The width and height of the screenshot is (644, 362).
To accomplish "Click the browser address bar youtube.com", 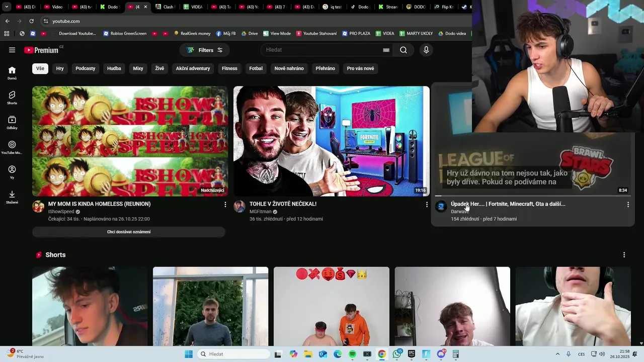I will point(66,21).
